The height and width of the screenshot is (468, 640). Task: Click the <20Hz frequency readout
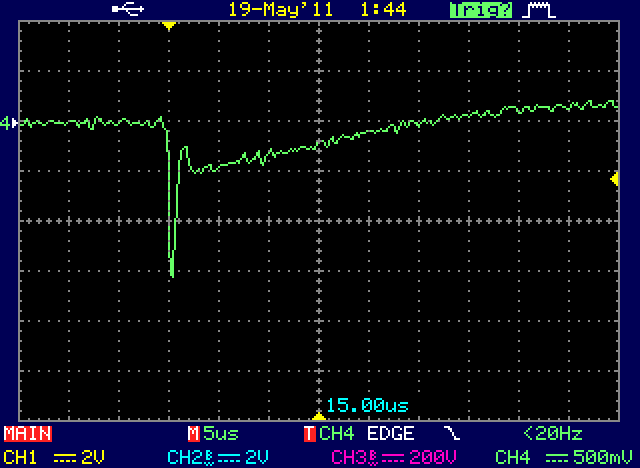point(553,434)
